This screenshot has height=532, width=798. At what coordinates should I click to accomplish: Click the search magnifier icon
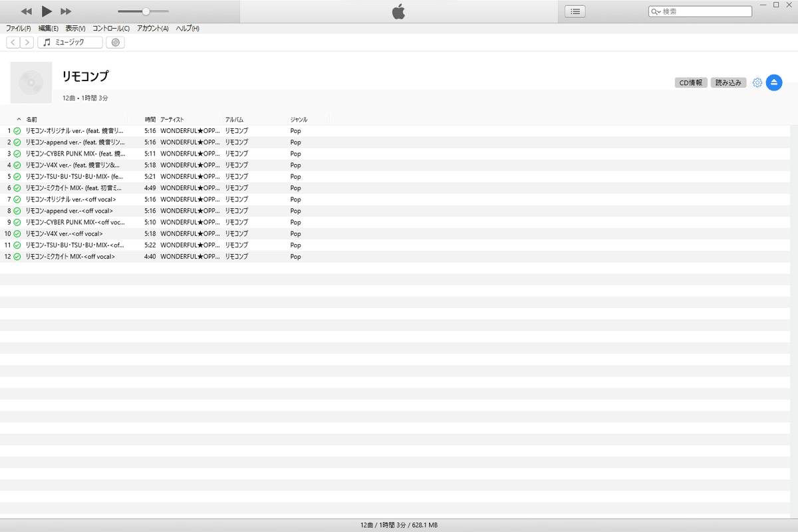(x=656, y=12)
